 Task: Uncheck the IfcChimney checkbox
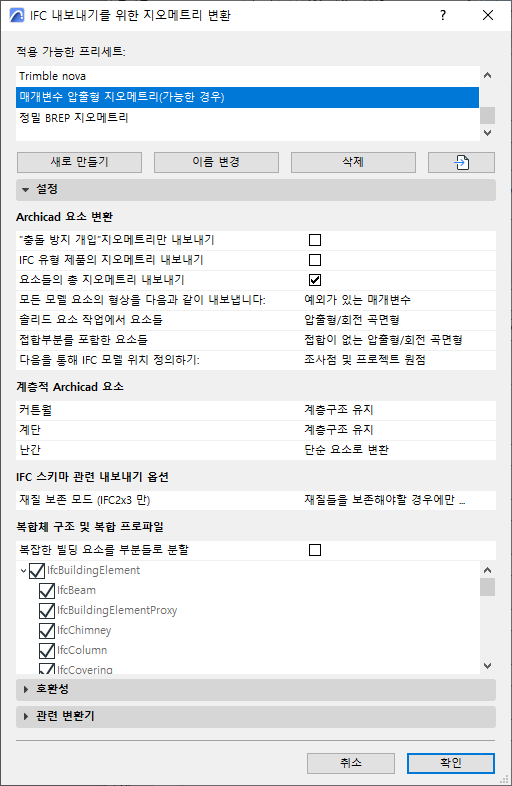47,631
